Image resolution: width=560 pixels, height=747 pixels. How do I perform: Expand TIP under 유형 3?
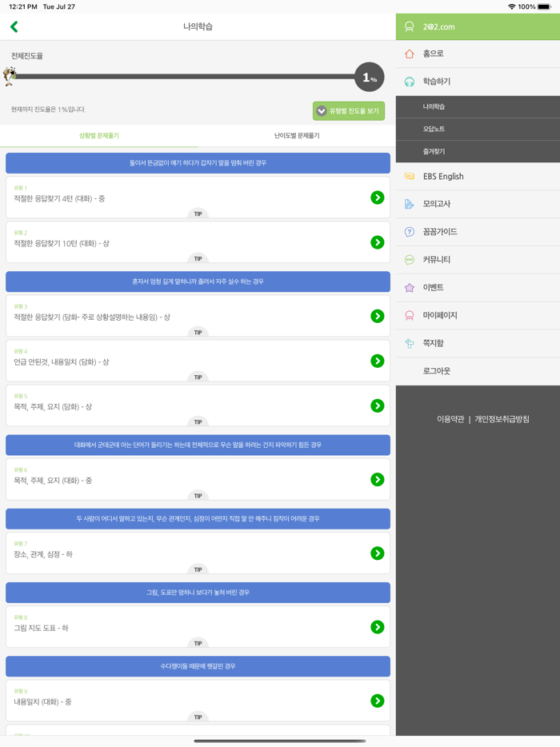[x=198, y=333]
